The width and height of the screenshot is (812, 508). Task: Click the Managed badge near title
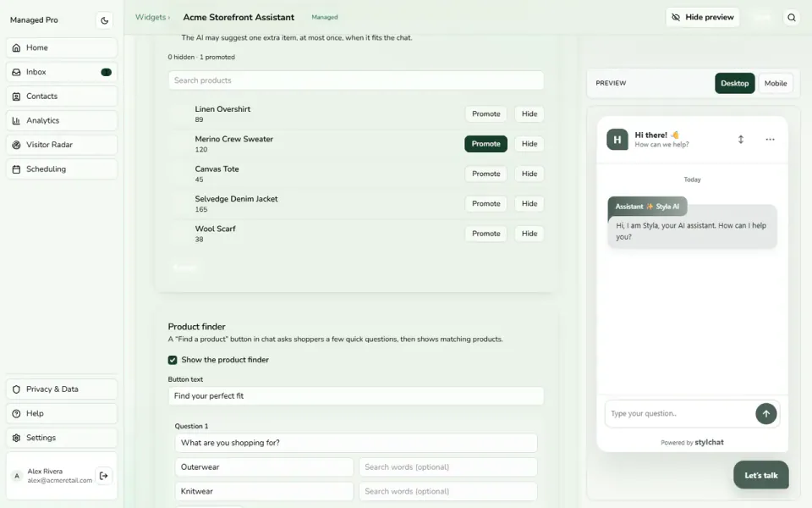(325, 17)
